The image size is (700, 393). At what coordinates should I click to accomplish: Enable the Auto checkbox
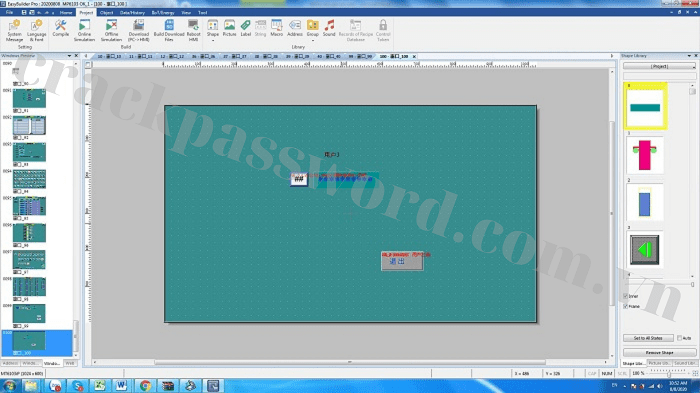click(679, 338)
